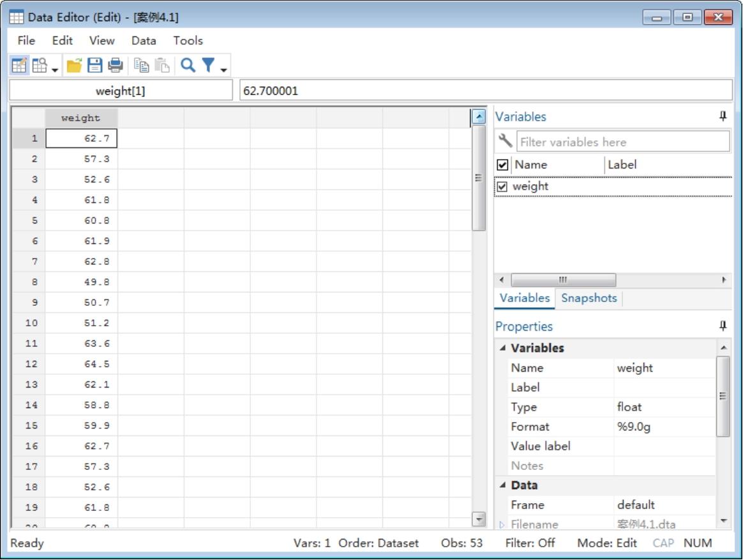The height and width of the screenshot is (560, 743).
Task: Collapse the Variables section in Properties
Action: point(502,349)
